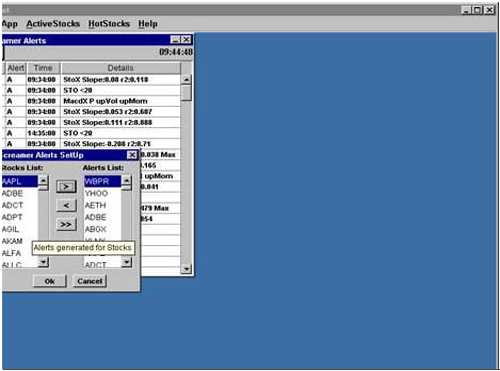
Task: Close the Screamer Alerts window
Action: (186, 40)
